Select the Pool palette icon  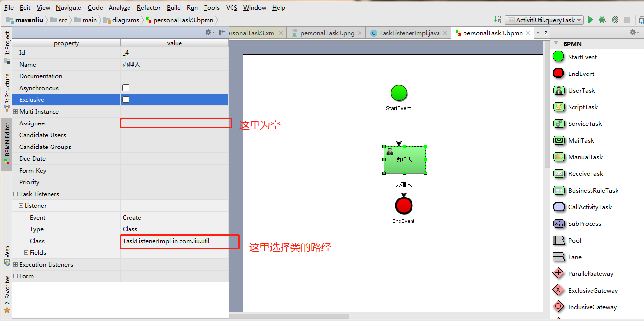point(558,240)
